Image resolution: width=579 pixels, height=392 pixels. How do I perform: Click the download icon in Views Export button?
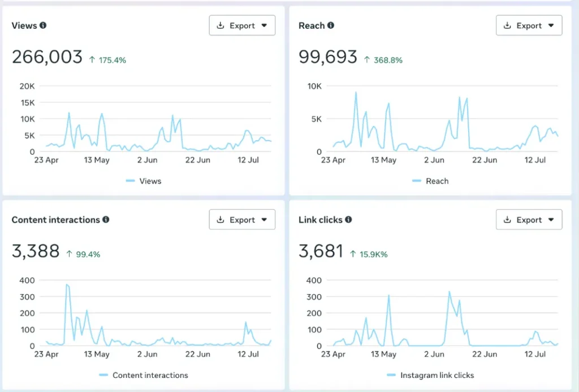[221, 26]
